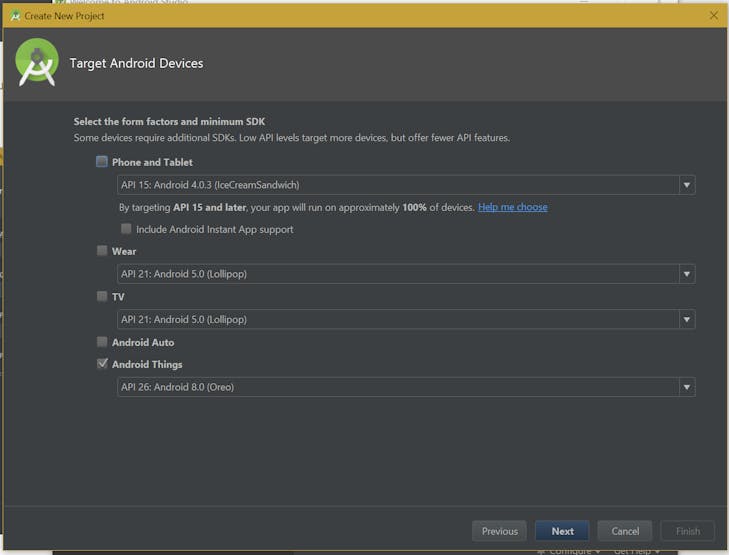This screenshot has width=729, height=555.
Task: Expand the Wear minimum SDK dropdown arrow
Action: coord(686,274)
